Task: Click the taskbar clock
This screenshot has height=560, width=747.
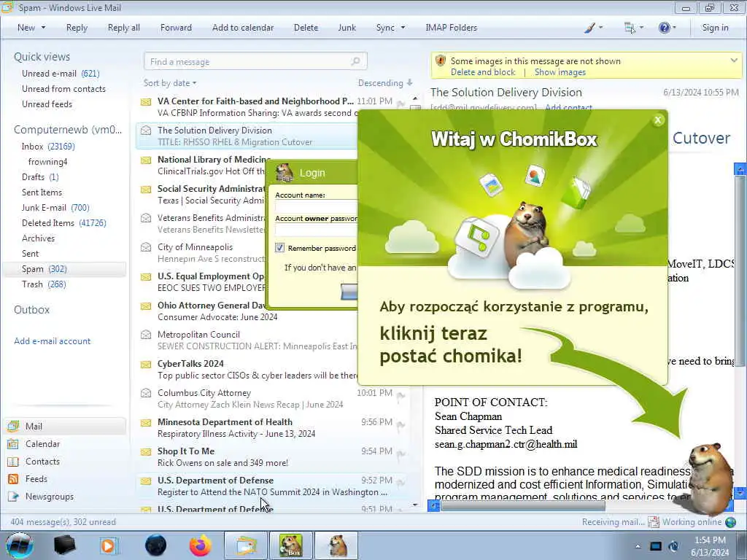Action: 710,546
